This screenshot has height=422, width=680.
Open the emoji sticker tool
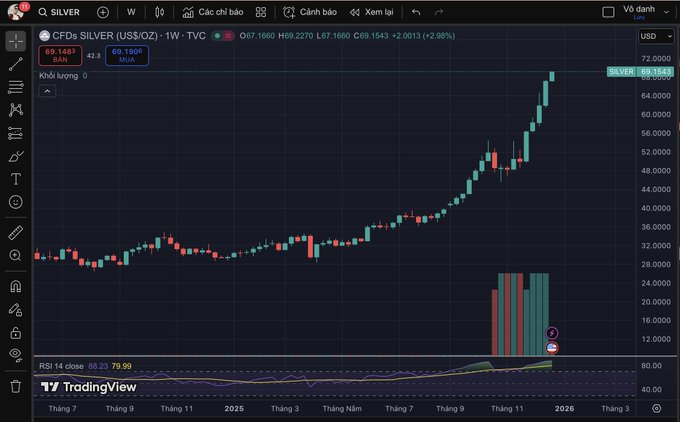15,202
